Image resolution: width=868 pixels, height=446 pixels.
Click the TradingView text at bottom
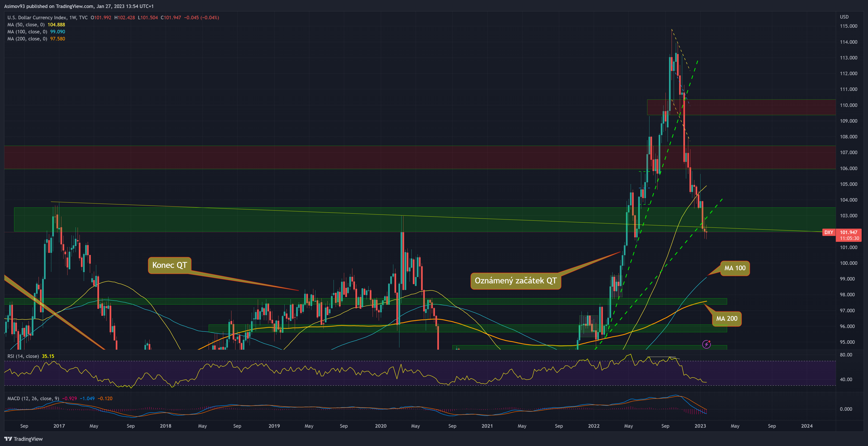[28, 439]
